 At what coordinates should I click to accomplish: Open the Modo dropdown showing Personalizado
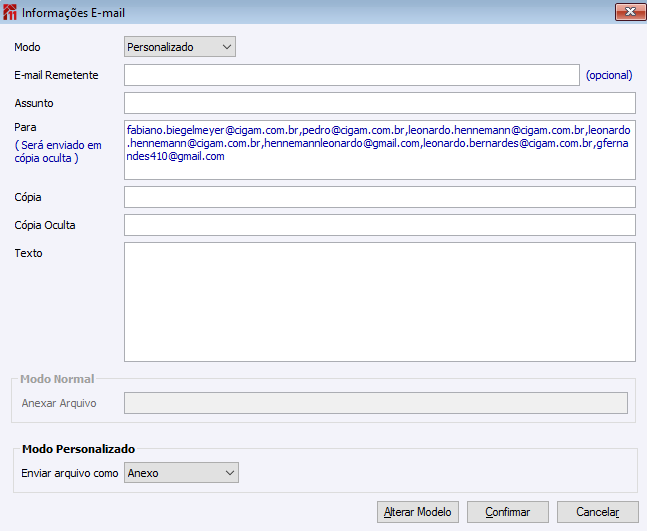(179, 47)
